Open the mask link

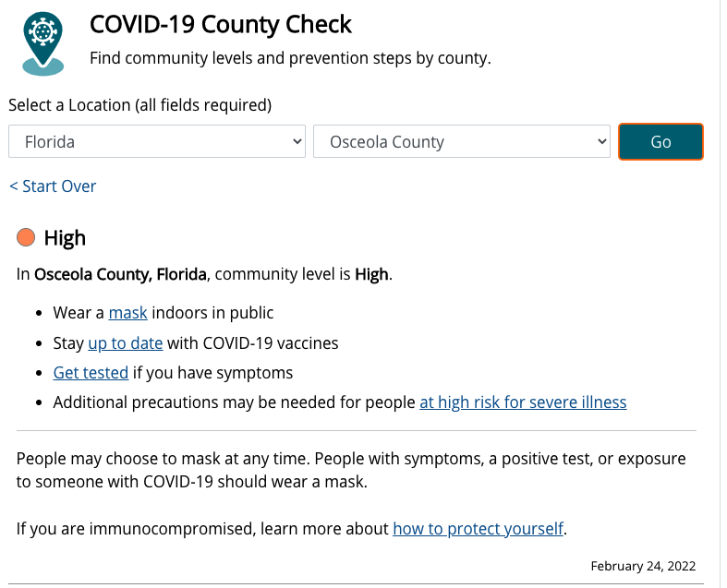pos(127,313)
